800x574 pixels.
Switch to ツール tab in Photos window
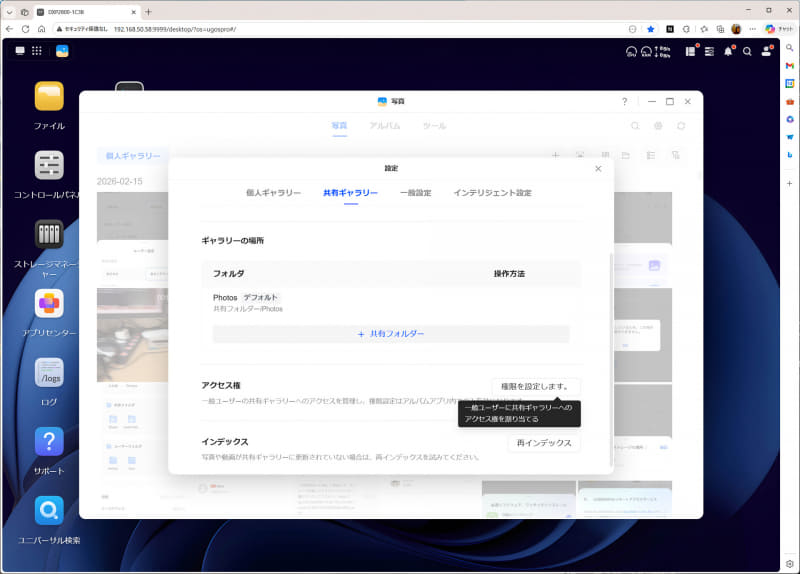tap(434, 126)
